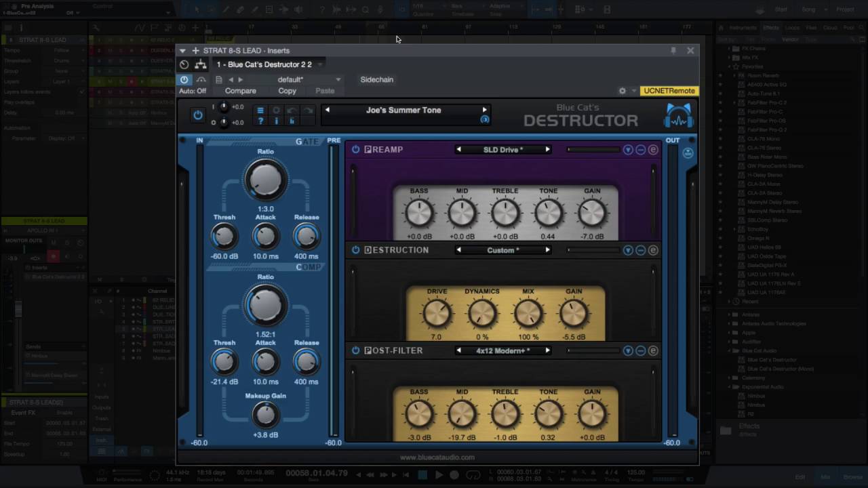Open the Preamp section editor 'e' icon
The image size is (868, 488).
pos(653,150)
